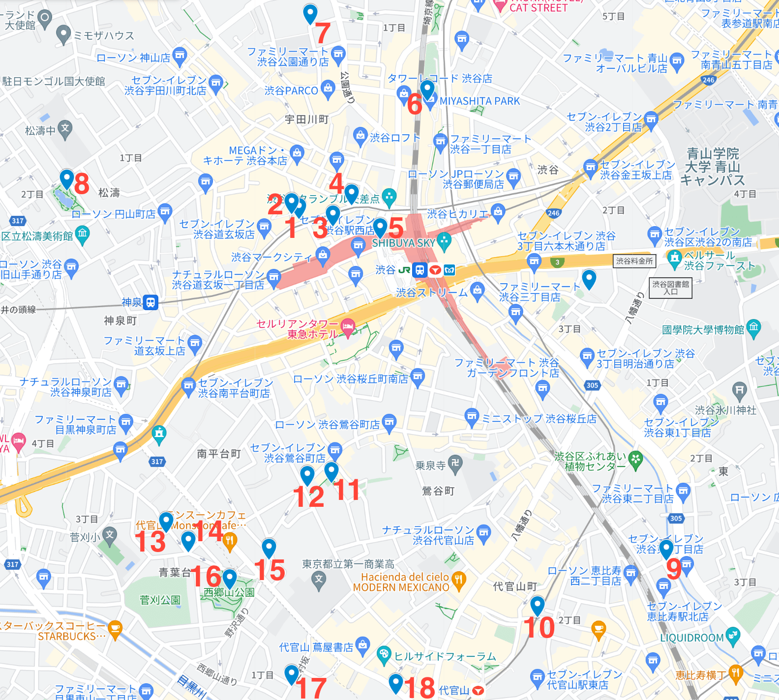Click the 乗泉寺 temple marker
Image resolution: width=779 pixels, height=700 pixels.
tap(455, 464)
